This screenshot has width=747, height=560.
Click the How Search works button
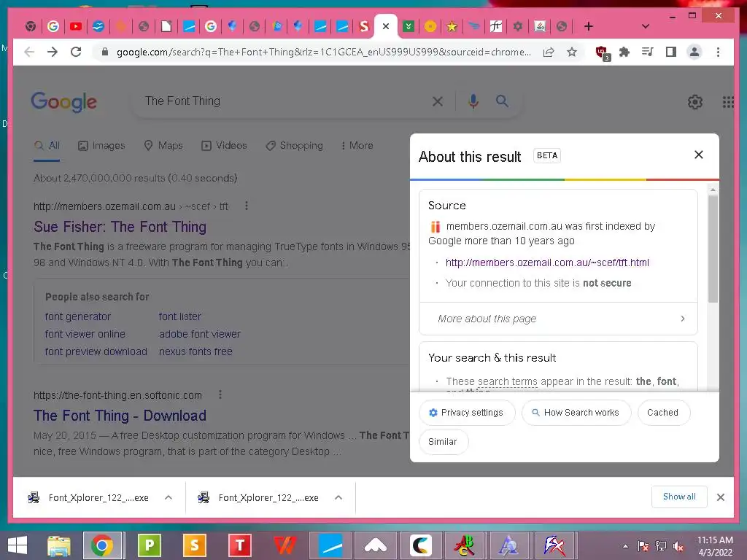pos(576,413)
